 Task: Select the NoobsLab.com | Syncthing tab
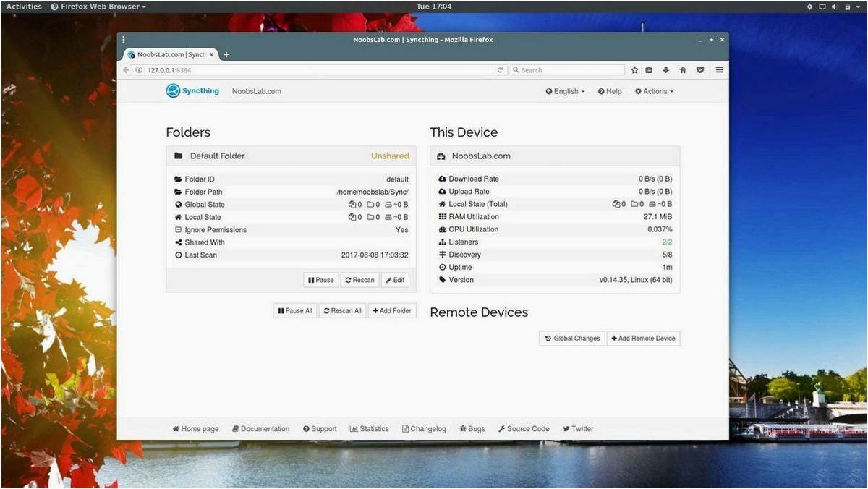point(170,54)
